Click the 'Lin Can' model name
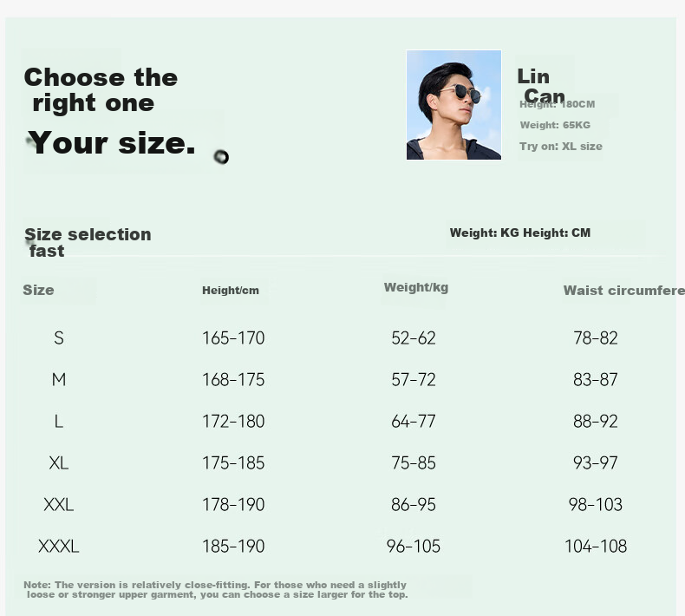 (x=541, y=86)
